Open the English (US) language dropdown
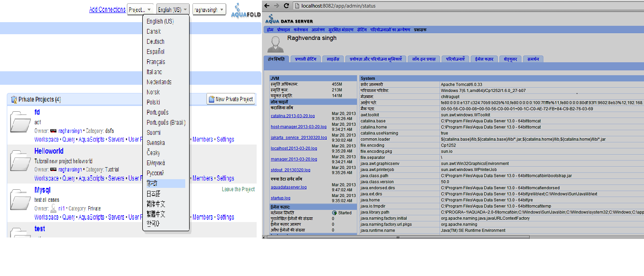644x276 pixels. click(173, 10)
